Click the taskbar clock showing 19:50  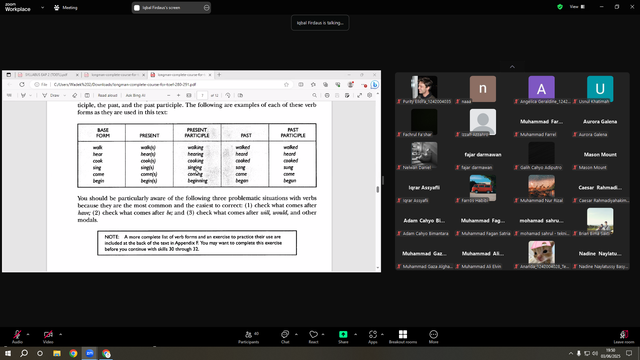pos(610,353)
